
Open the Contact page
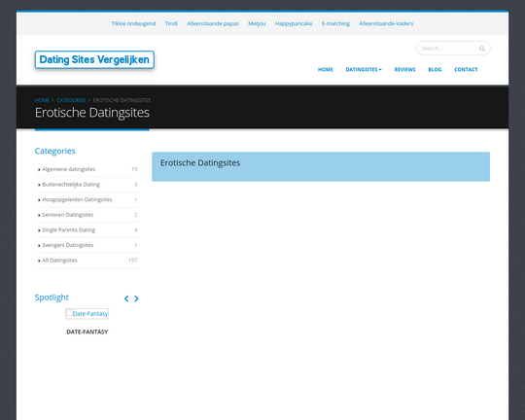point(466,70)
